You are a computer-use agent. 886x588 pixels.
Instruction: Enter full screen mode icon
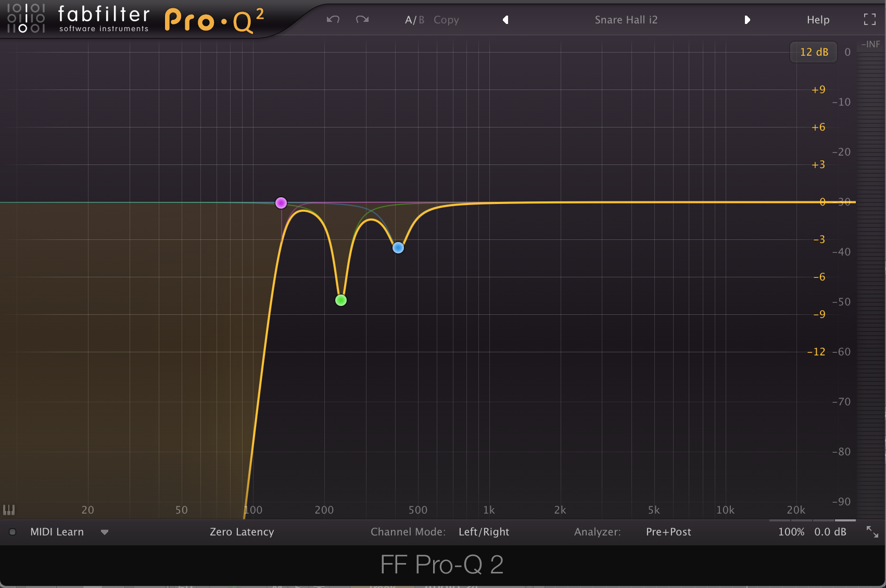[870, 20]
